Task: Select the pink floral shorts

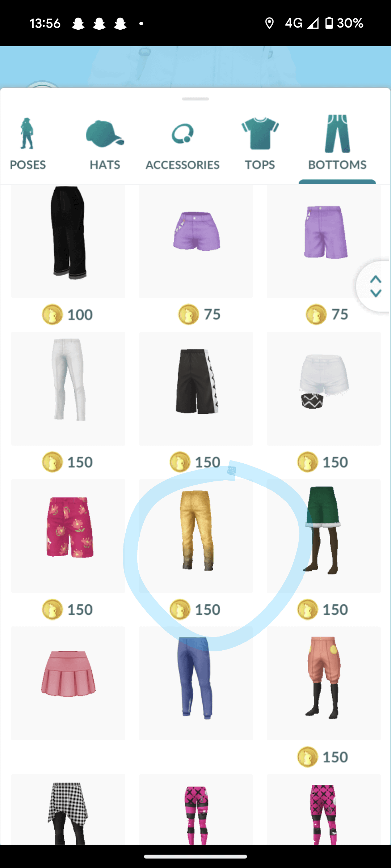Action: 68,536
